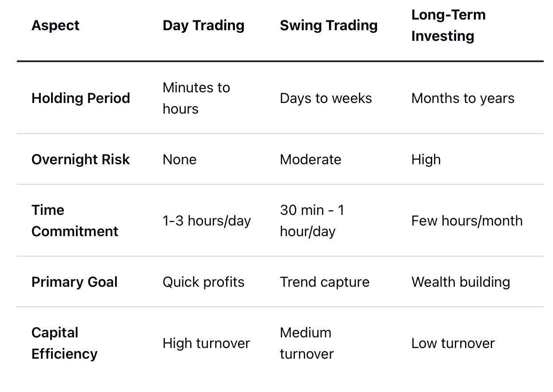Select the Day Trading column header
The width and height of the screenshot is (553, 392).
pos(203,25)
